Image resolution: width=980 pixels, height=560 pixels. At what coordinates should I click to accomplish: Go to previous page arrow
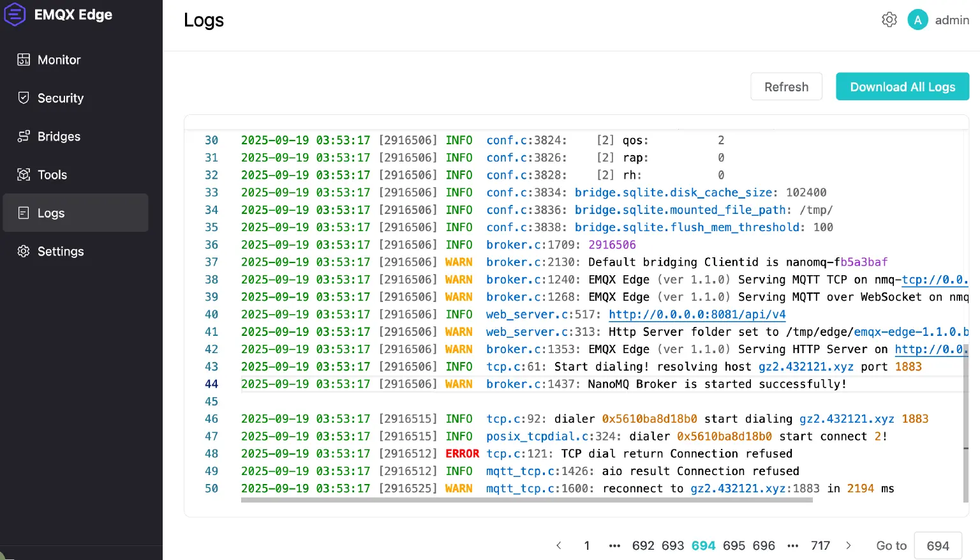[x=559, y=545]
